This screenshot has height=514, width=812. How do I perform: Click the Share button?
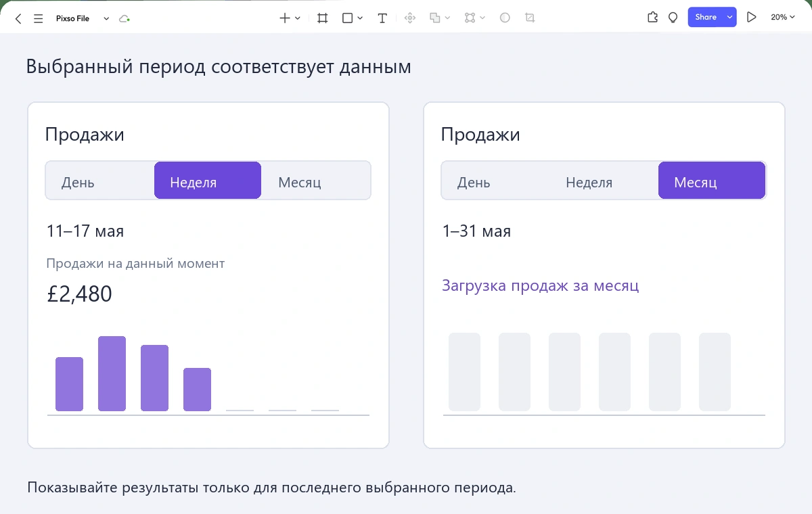[x=706, y=18]
